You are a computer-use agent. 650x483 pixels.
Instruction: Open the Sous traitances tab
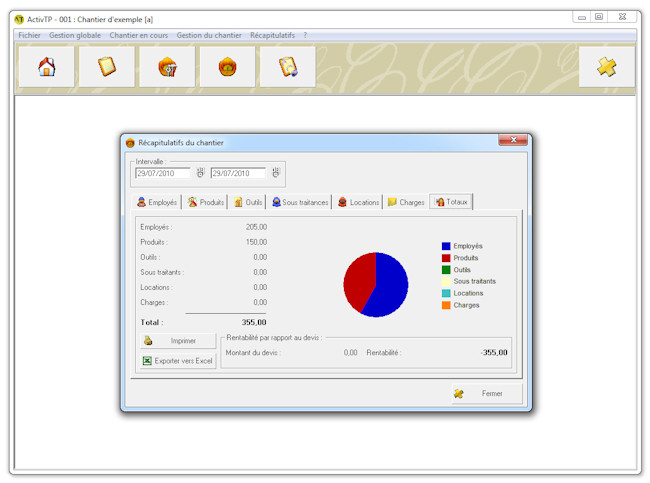pyautogui.click(x=299, y=202)
